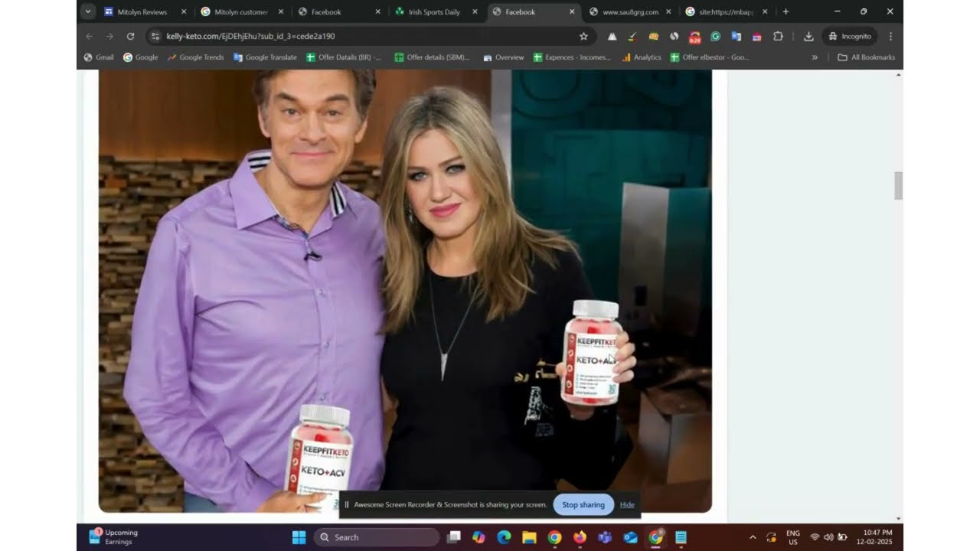Open the battery status tray icon
980x551 pixels.
pos(843,537)
